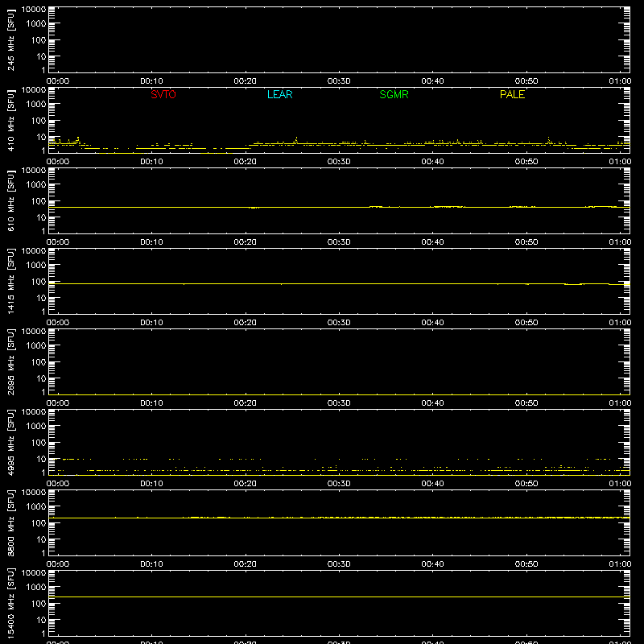Click the 1000 tick on the 2695 MHz axis
This screenshot has height=644, width=644.
(x=36, y=346)
